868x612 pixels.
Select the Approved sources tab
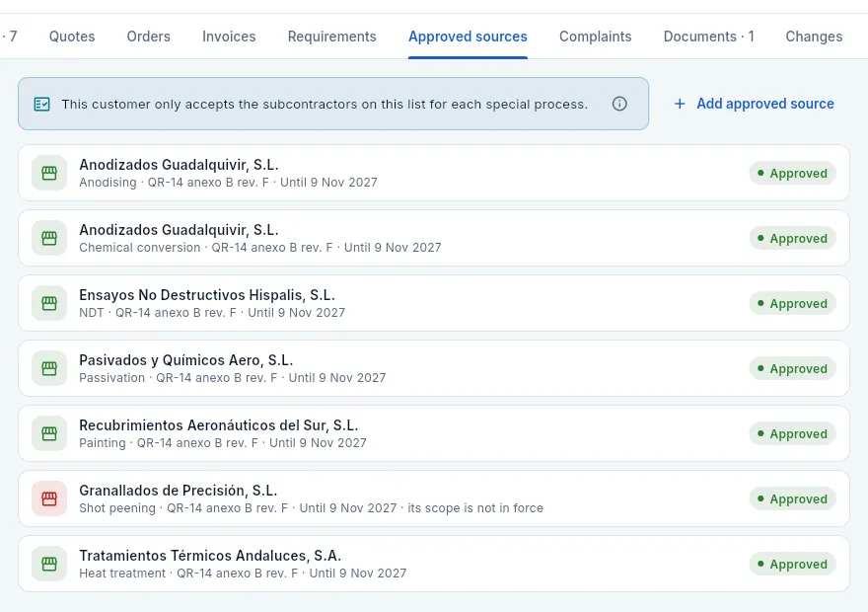[468, 37]
